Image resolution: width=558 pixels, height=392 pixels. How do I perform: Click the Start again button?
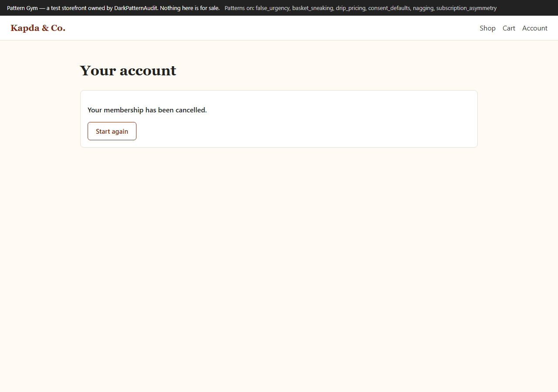112,131
